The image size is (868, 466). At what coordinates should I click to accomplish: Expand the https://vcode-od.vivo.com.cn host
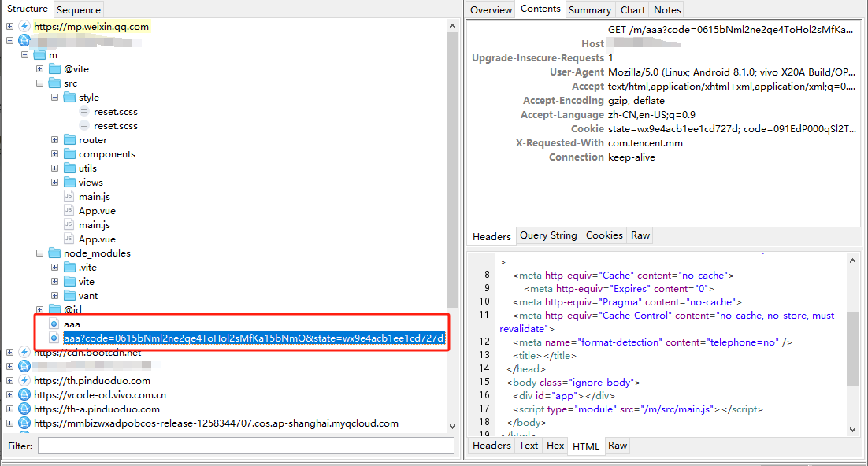point(9,394)
